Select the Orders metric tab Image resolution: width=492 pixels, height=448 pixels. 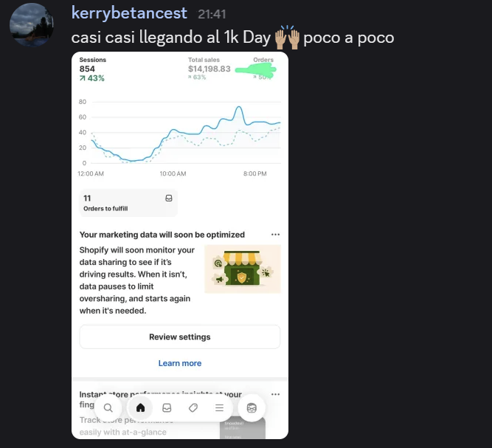click(x=263, y=68)
